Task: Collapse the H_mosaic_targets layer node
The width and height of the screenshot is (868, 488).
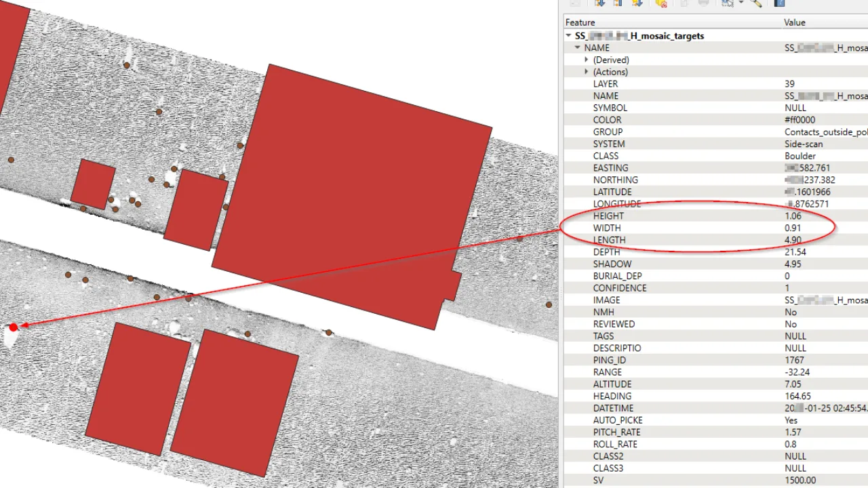Action: click(568, 36)
